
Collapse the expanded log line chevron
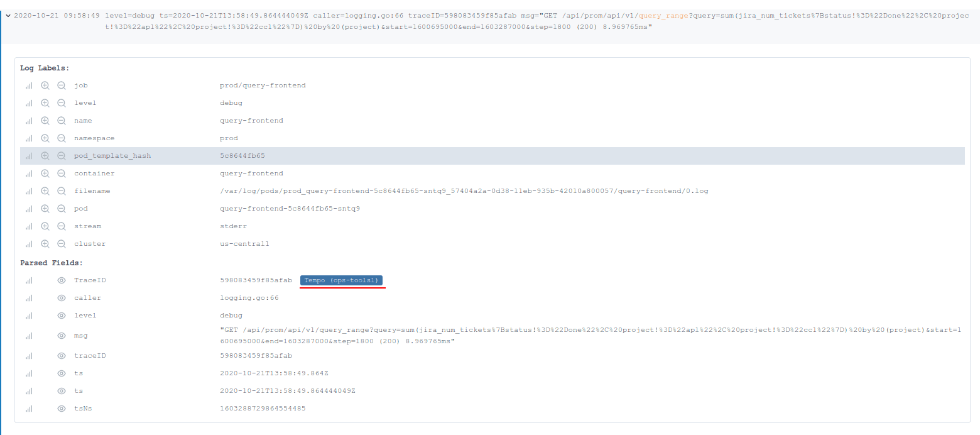pyautogui.click(x=7, y=14)
